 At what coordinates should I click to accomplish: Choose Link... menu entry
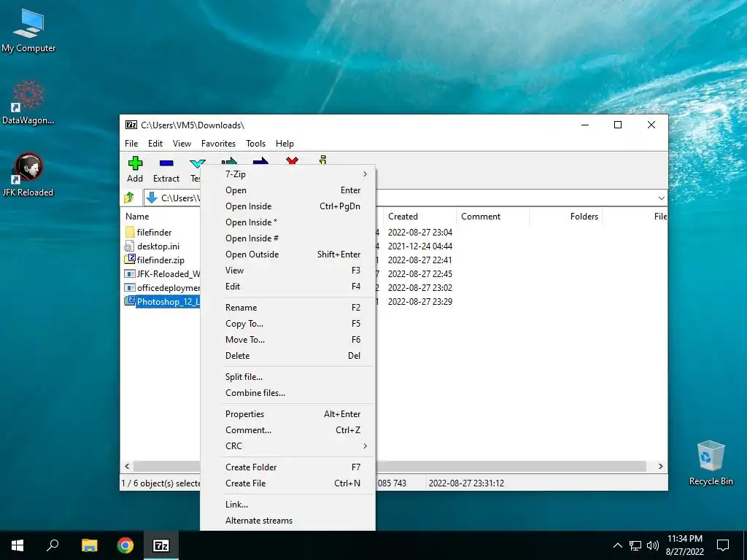(x=287, y=505)
